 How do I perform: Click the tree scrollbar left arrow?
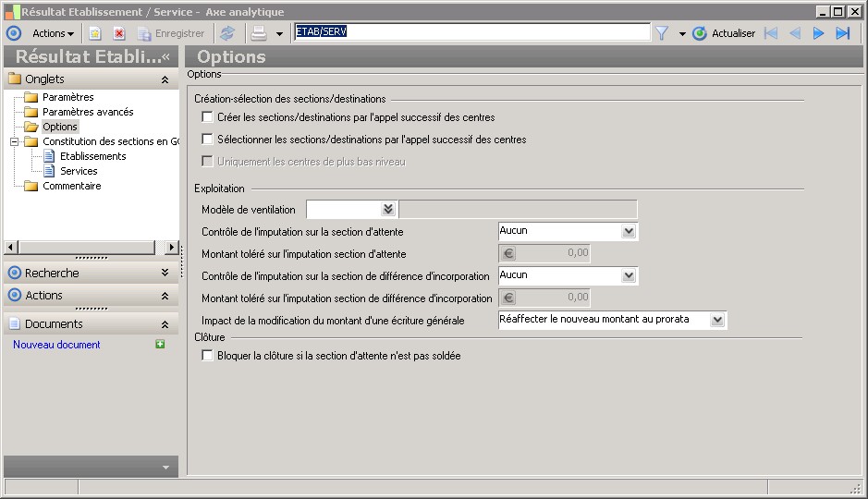10,248
